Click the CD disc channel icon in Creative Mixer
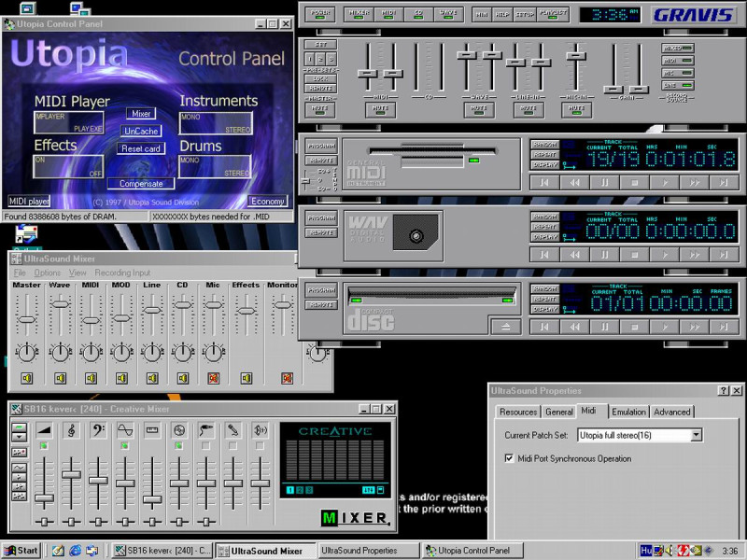 coord(179,430)
